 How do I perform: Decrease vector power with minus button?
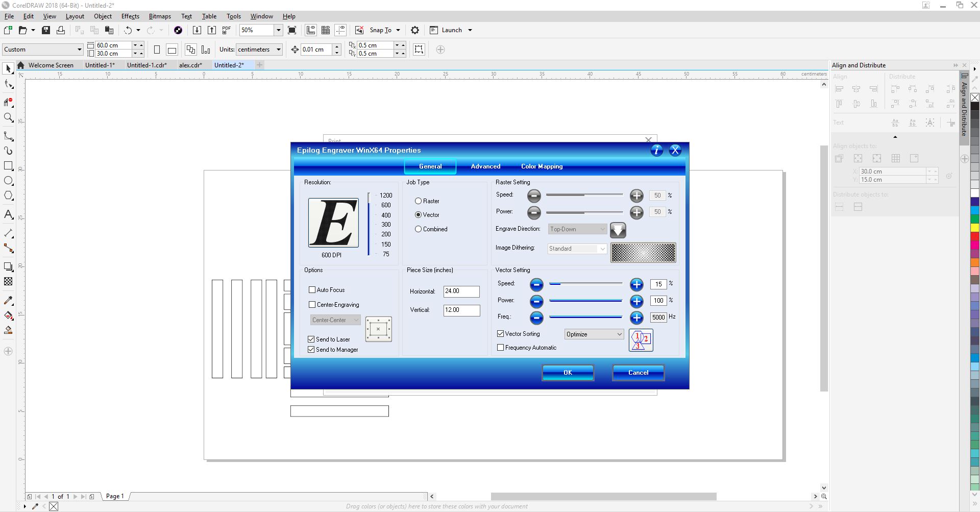pos(536,301)
